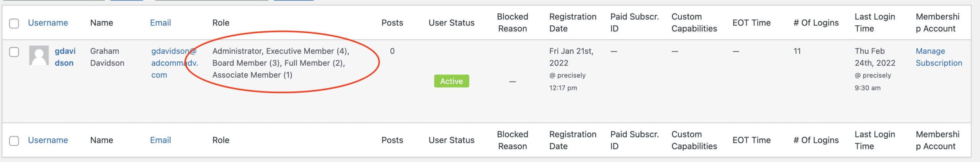Open the gdavidson username profile link
The height and width of the screenshot is (162, 980).
[x=65, y=57]
